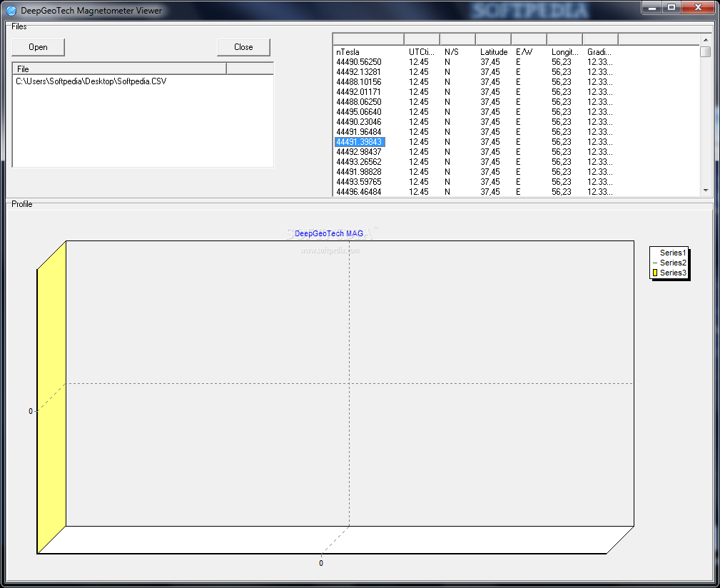The width and height of the screenshot is (720, 588).
Task: Click the nTesla column label
Action: click(x=348, y=52)
